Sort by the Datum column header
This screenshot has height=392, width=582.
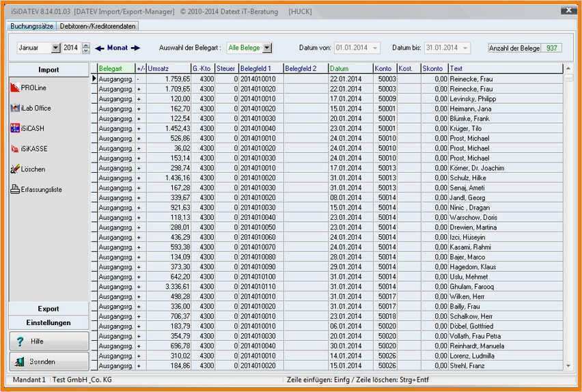tap(350, 68)
